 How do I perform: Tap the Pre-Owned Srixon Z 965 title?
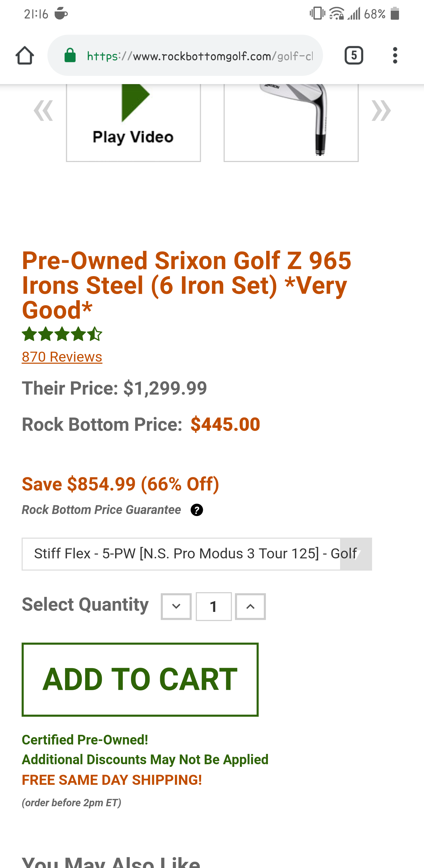pyautogui.click(x=187, y=285)
